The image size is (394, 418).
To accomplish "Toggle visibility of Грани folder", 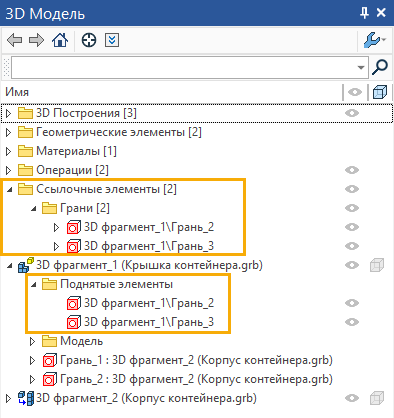I will (352, 208).
